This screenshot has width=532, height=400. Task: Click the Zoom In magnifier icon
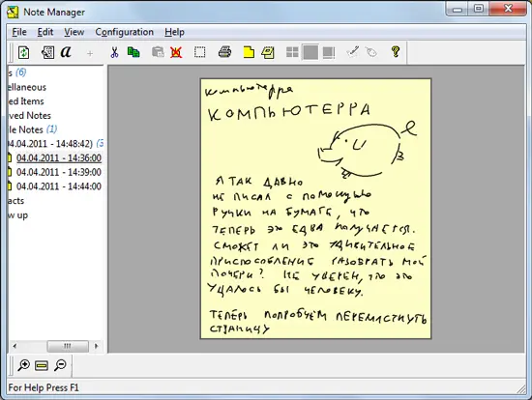23,365
